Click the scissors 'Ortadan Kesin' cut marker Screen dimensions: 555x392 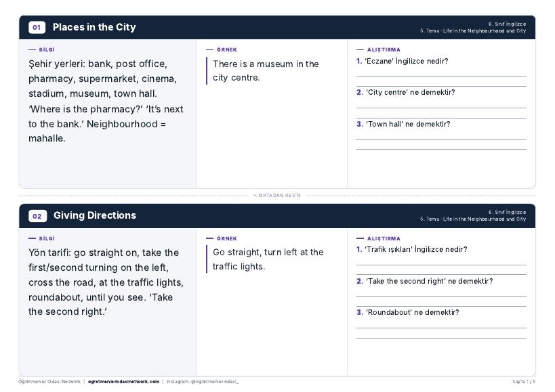(x=277, y=195)
